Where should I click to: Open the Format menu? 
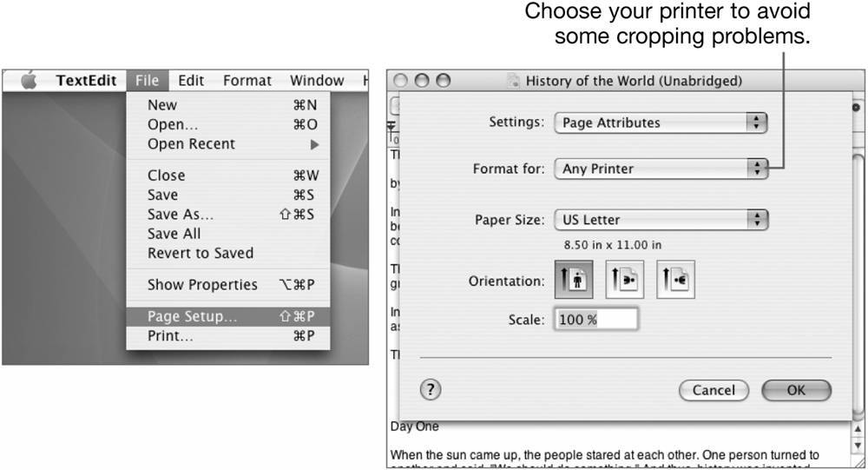(247, 81)
